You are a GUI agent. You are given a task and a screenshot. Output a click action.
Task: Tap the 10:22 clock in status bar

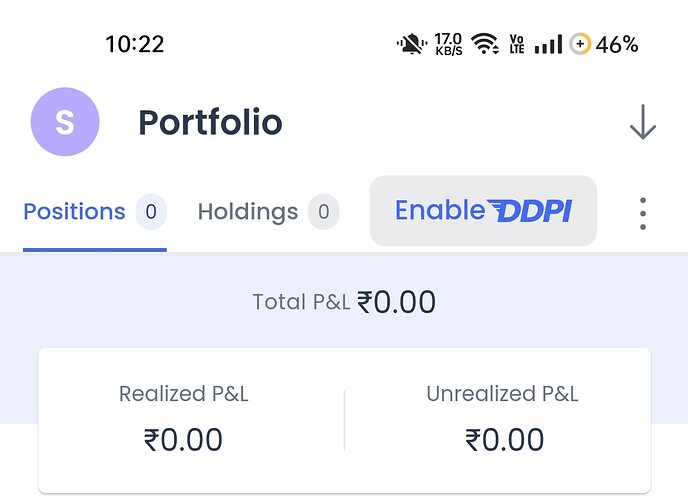click(135, 44)
